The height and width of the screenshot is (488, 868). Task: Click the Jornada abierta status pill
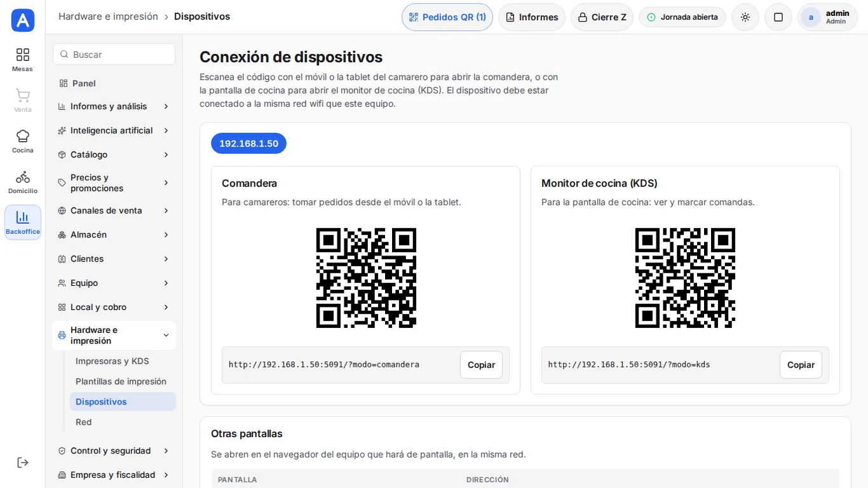(x=682, y=17)
